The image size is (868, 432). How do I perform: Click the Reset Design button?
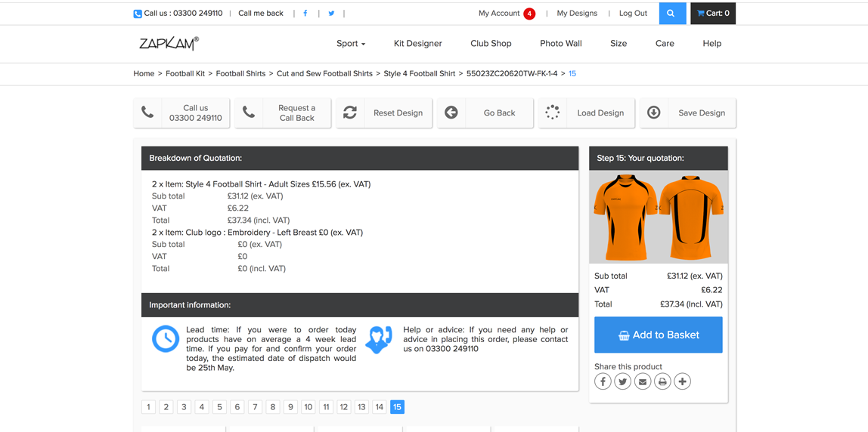coord(384,113)
